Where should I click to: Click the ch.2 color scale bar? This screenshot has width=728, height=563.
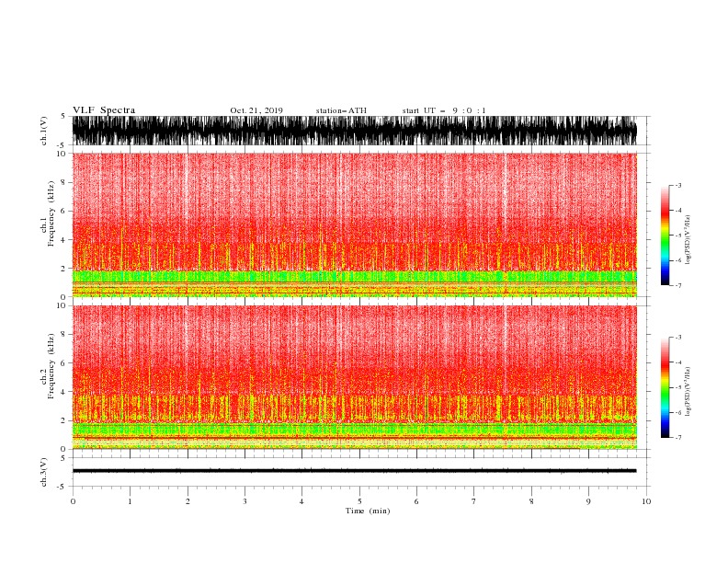[665, 387]
